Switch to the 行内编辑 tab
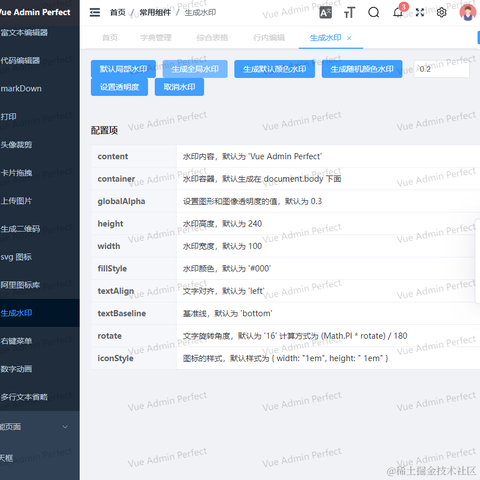Viewport: 480px width, 480px height. [269, 38]
